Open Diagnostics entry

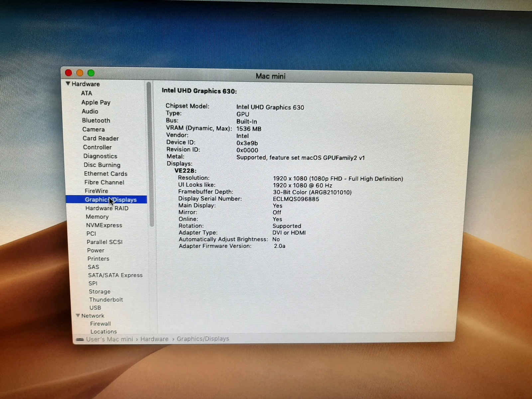100,156
